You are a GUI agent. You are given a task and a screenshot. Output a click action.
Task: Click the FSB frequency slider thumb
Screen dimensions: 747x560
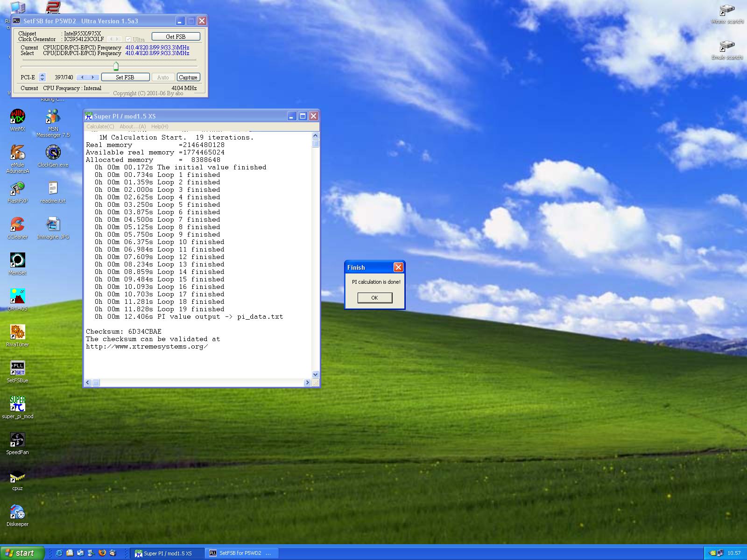(116, 66)
